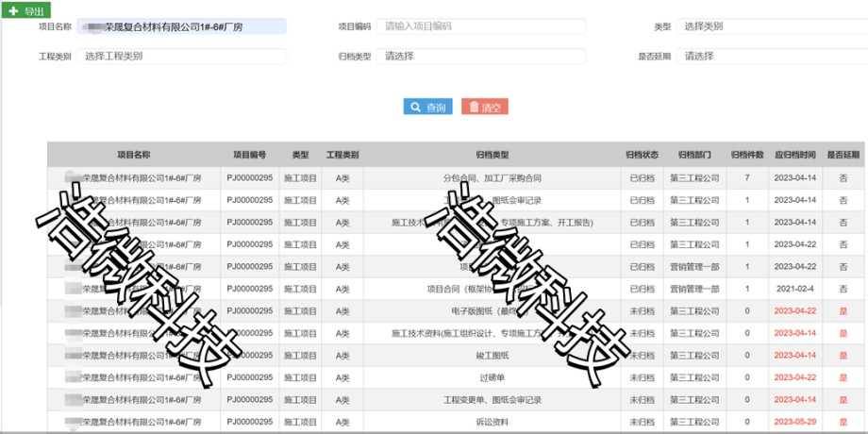The height and width of the screenshot is (434, 868).
Task: Click the 是否延期 column header in table
Action: (x=843, y=155)
